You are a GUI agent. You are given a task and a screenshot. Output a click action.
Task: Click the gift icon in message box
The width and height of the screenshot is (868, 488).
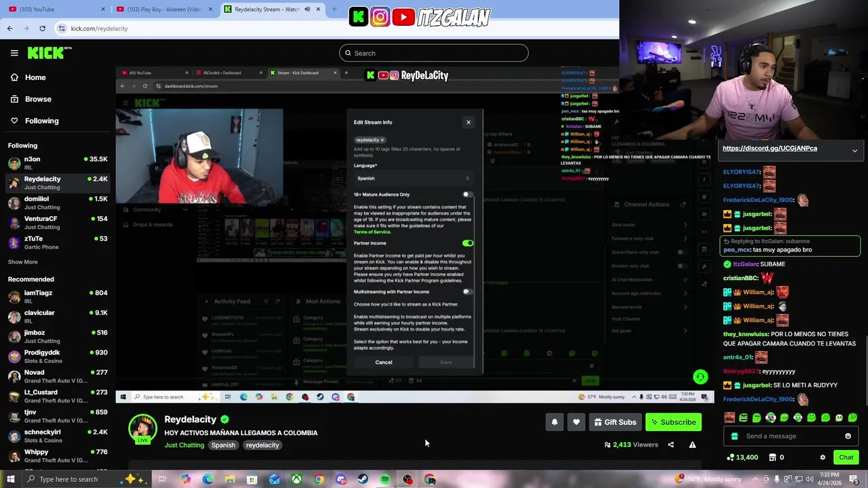735,436
